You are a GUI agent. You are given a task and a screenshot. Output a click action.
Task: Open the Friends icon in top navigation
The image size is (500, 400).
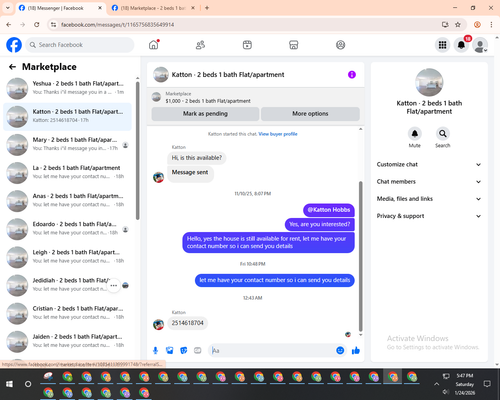pyautogui.click(x=200, y=45)
